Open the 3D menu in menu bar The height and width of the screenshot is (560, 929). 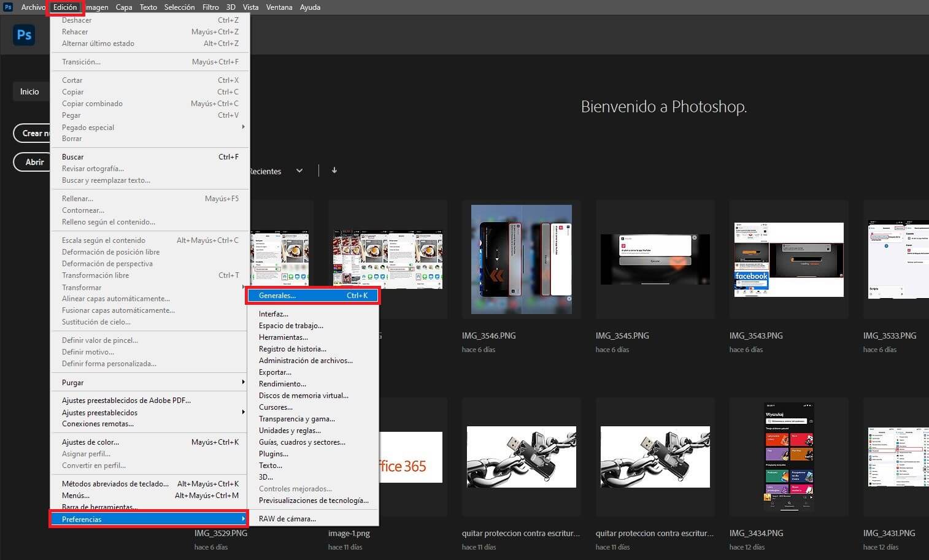(x=231, y=7)
